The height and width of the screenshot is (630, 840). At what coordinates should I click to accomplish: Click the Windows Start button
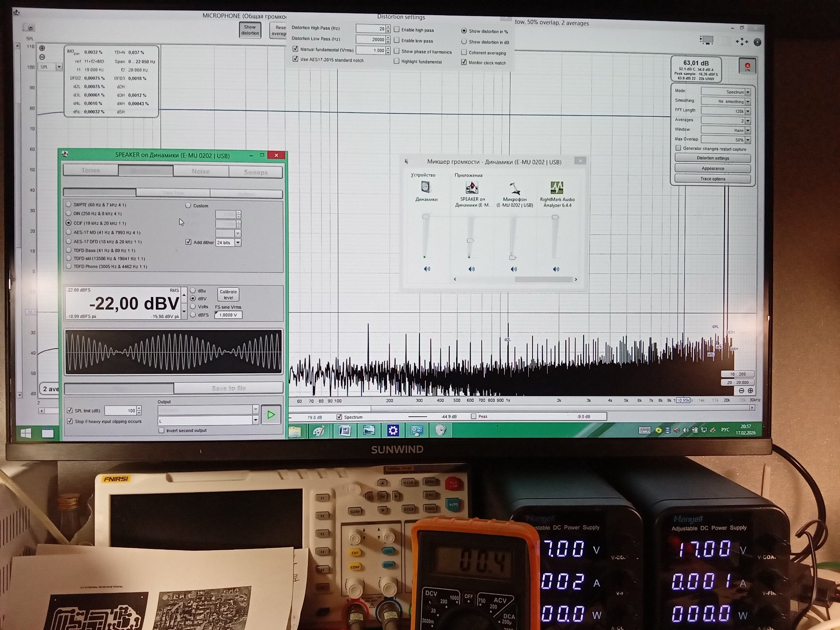[x=26, y=433]
